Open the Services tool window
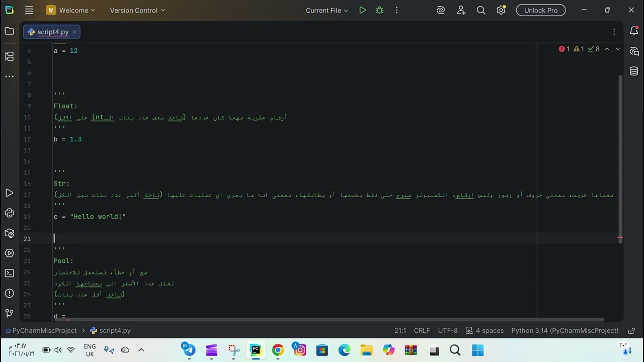This screenshot has height=362, width=644. point(9,253)
